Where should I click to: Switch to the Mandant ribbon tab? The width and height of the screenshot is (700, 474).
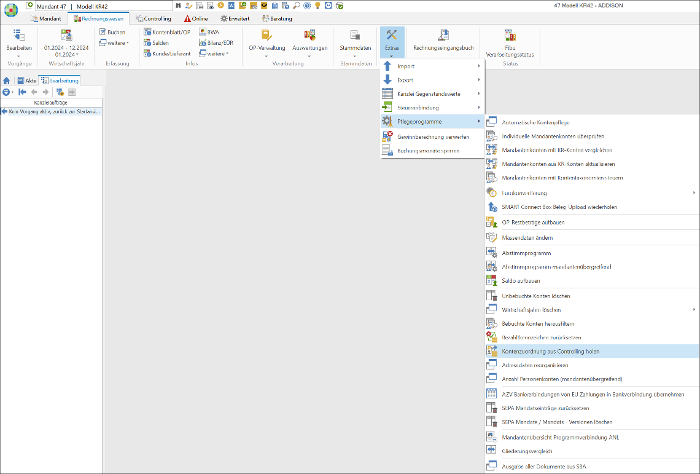pos(46,19)
